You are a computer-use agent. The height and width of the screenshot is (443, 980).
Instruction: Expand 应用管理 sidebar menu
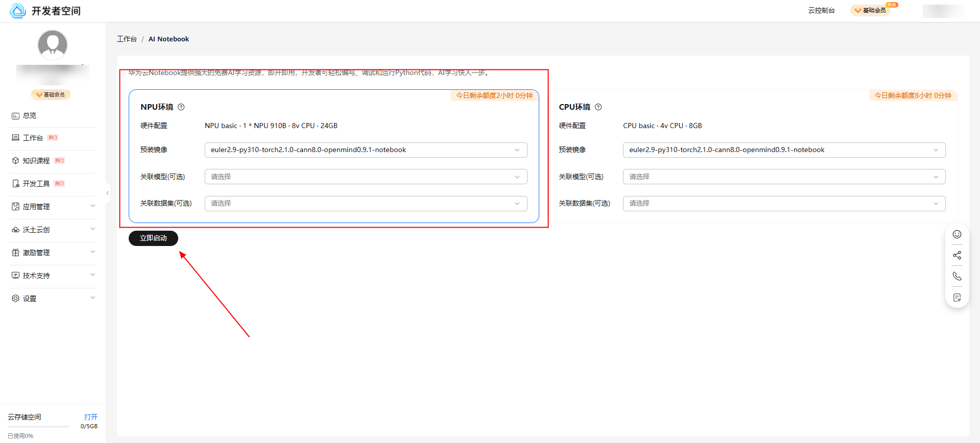coord(53,207)
